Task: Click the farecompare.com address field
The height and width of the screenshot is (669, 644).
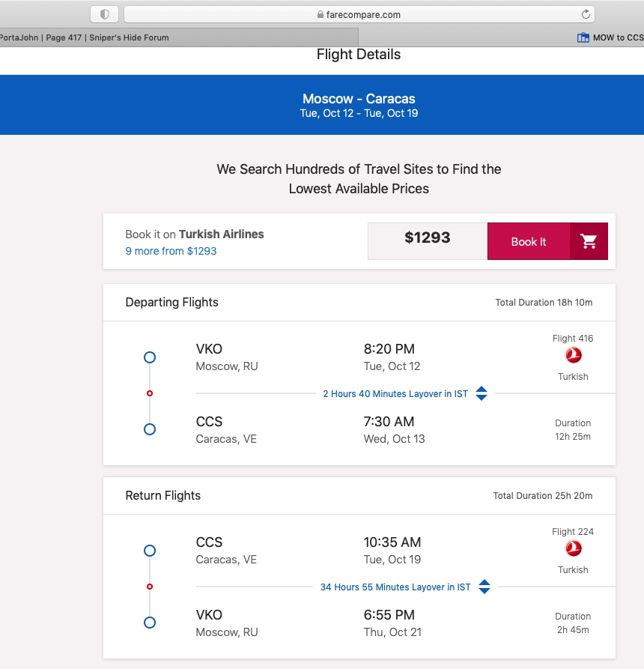Action: point(359,14)
